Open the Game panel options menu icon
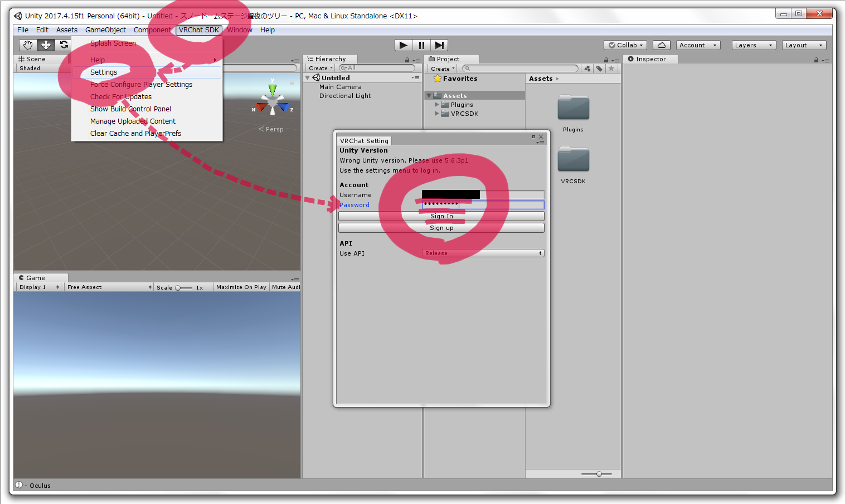845x504 pixels. [x=295, y=279]
